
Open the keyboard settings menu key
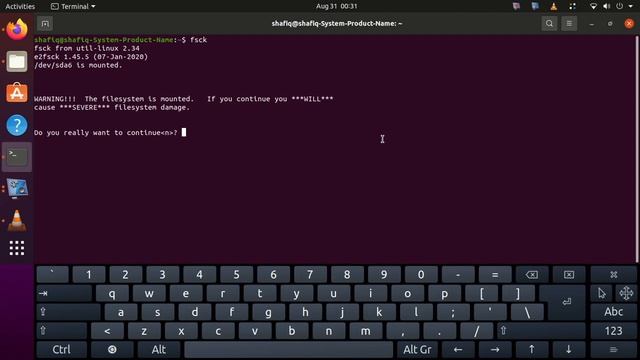click(613, 349)
